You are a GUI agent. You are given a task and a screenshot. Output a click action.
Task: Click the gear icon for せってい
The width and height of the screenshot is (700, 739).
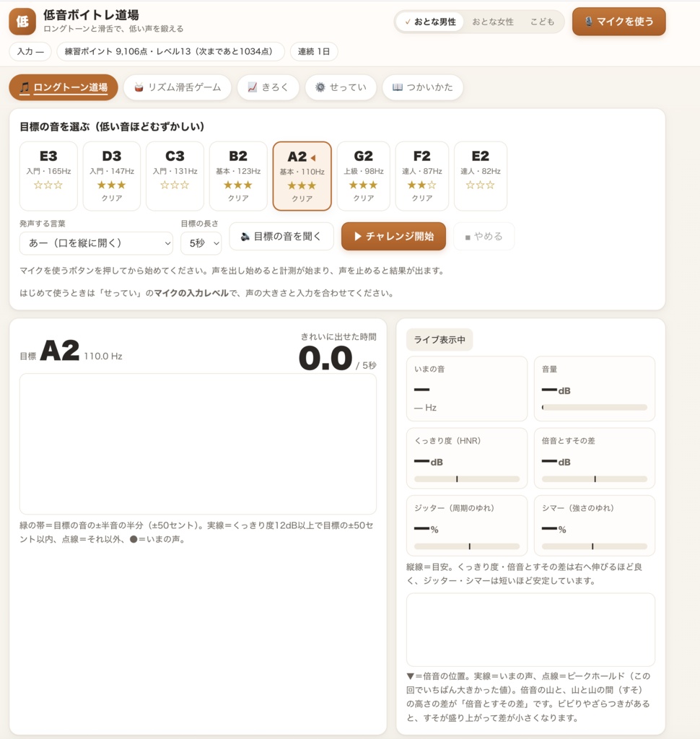(320, 87)
